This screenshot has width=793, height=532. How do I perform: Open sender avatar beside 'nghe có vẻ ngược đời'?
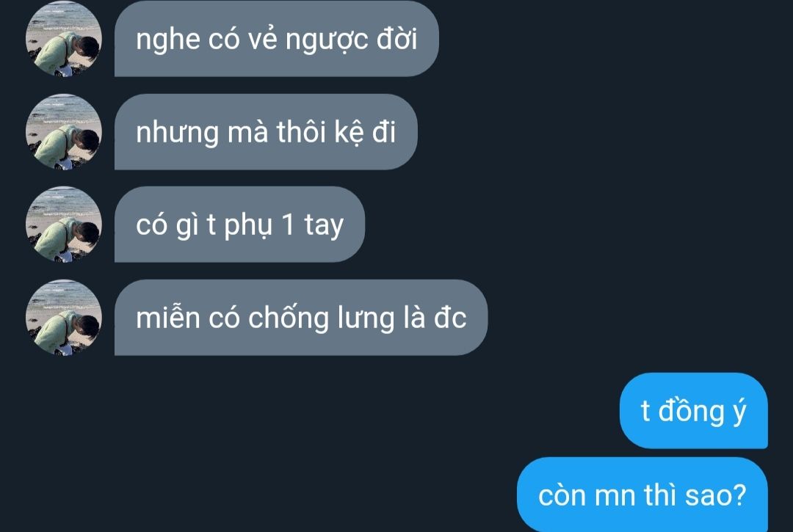(x=64, y=39)
